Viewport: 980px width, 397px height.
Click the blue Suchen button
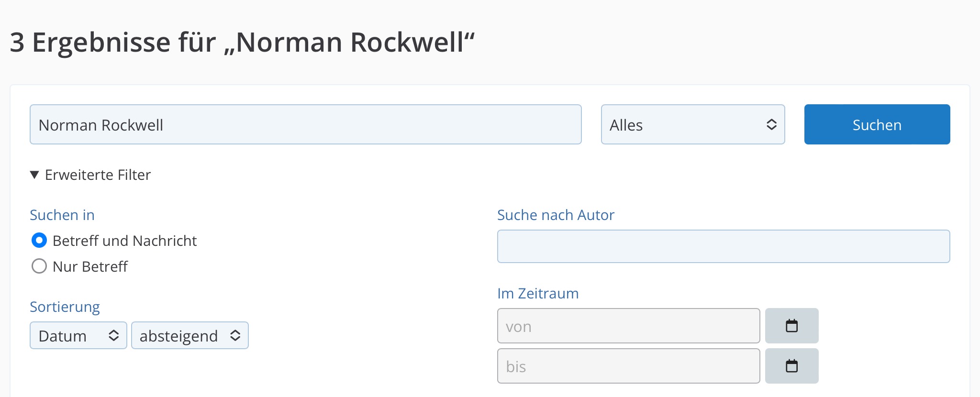(877, 124)
